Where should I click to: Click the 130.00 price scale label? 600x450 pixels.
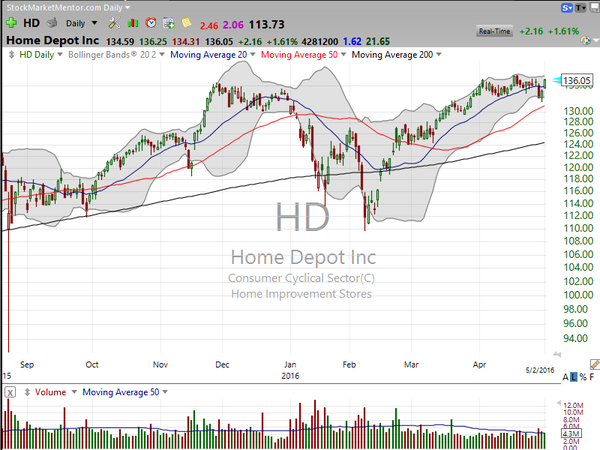pos(578,111)
